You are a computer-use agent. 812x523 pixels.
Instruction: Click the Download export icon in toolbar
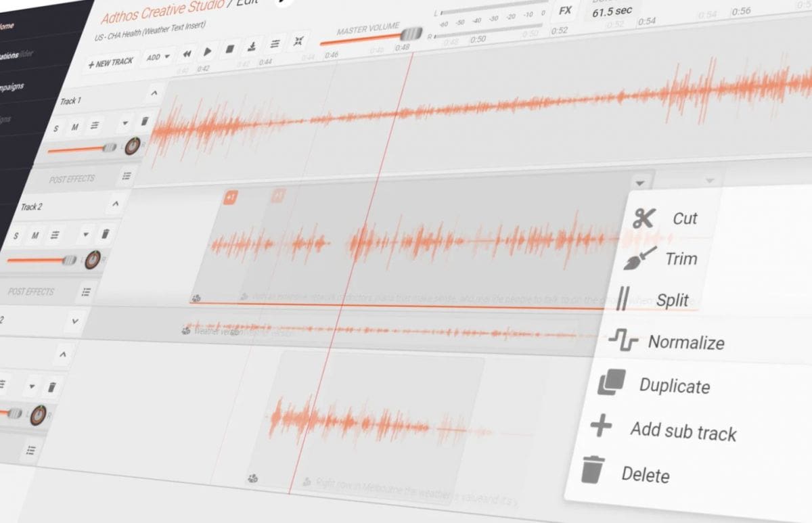(x=252, y=46)
